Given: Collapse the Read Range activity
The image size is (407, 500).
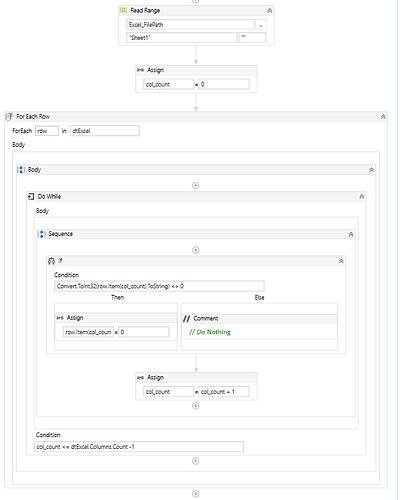Looking at the screenshot, I should tap(269, 11).
